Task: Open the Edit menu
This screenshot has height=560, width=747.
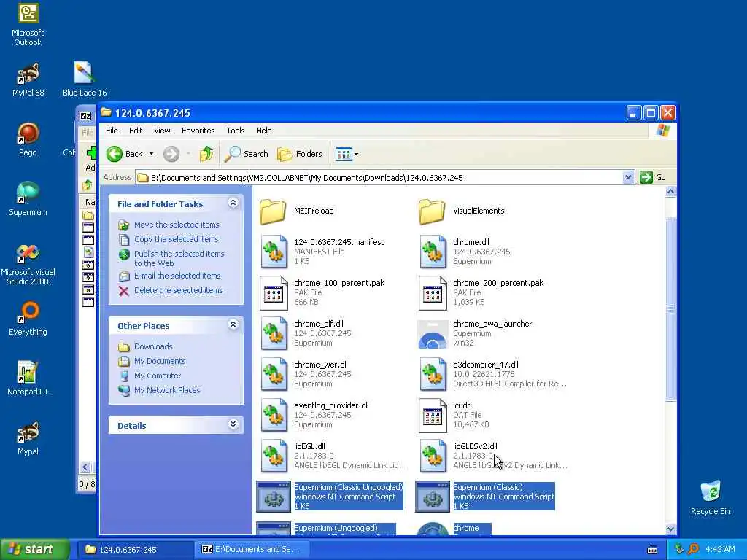Action: pyautogui.click(x=135, y=131)
